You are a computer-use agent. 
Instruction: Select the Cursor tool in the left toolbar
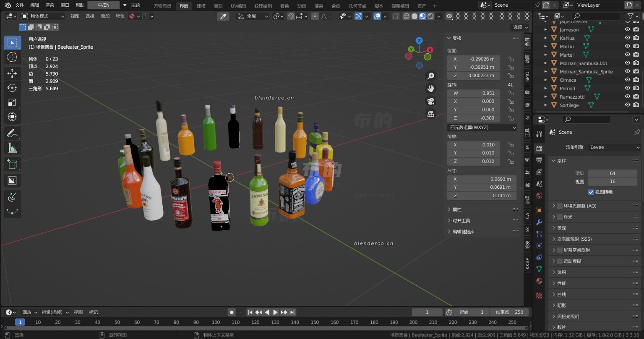click(12, 57)
